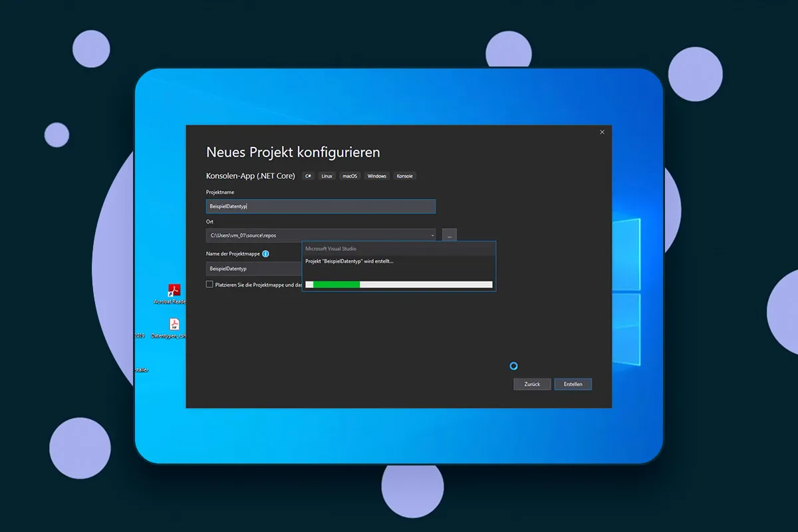
Task: Click the macOS platform tag
Action: [x=350, y=176]
